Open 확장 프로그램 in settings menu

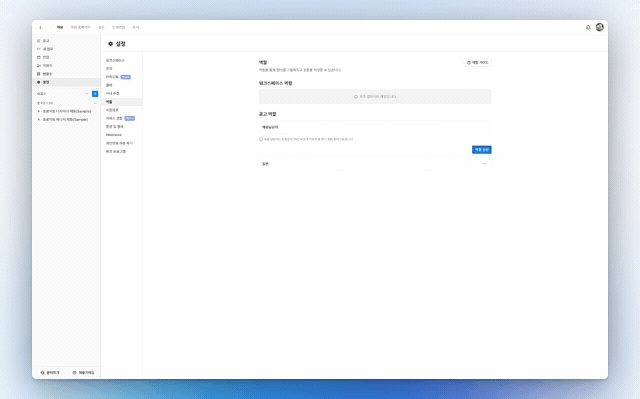(x=116, y=151)
